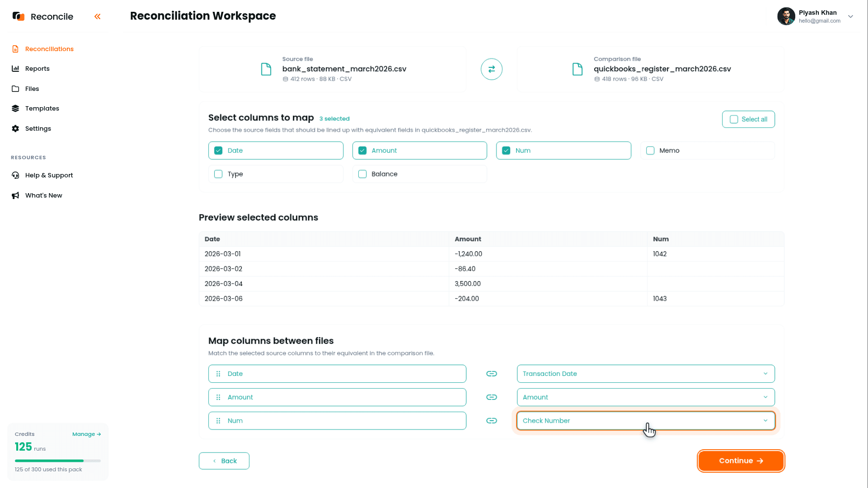Open the Transaction Date dropdown
868x488 pixels.
click(646, 374)
